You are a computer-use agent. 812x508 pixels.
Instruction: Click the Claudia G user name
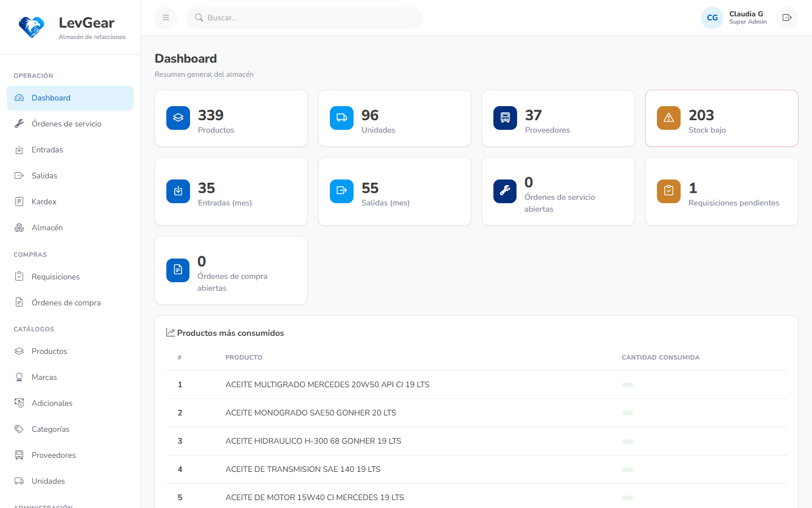coord(746,14)
